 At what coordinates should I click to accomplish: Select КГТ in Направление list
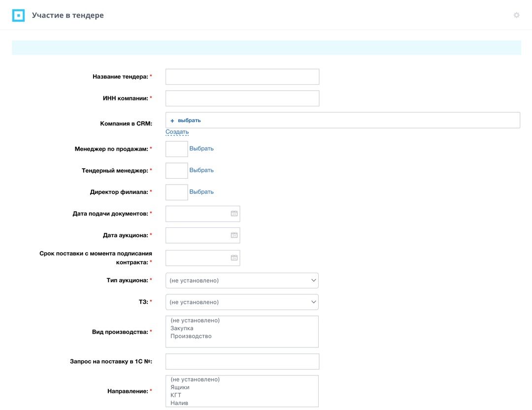(176, 395)
